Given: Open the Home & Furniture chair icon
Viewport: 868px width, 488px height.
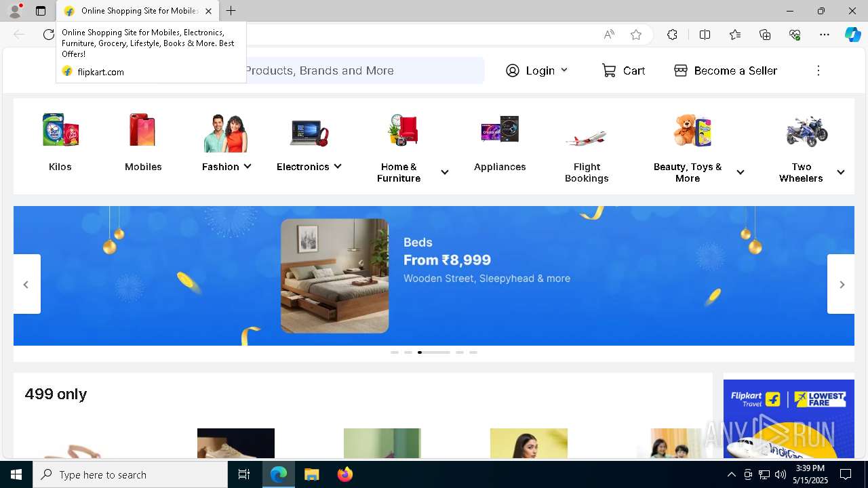Looking at the screenshot, I should [403, 129].
